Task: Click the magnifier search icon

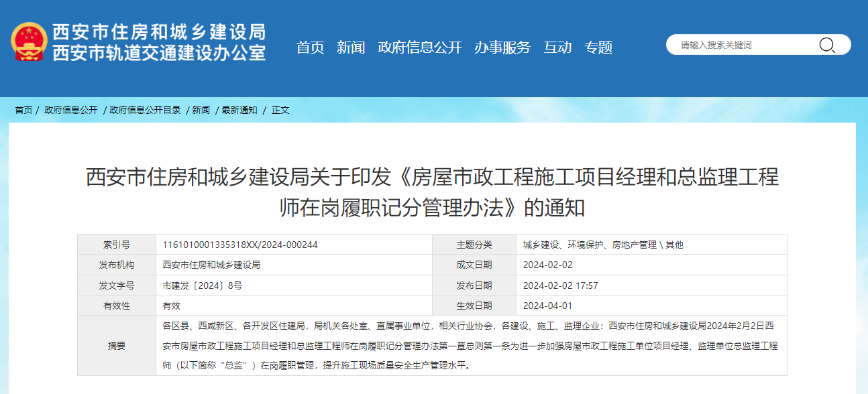Action: (x=827, y=46)
